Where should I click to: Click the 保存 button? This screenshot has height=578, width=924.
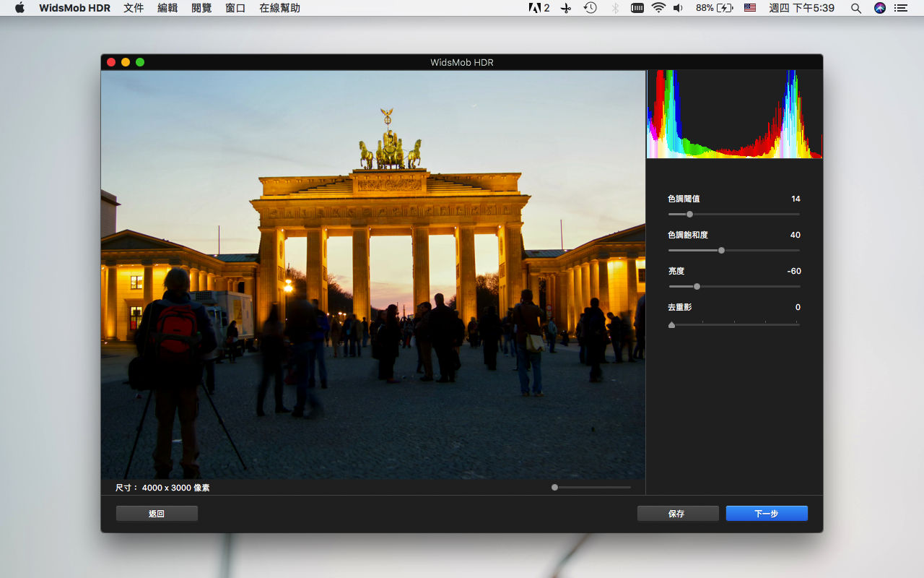click(678, 514)
